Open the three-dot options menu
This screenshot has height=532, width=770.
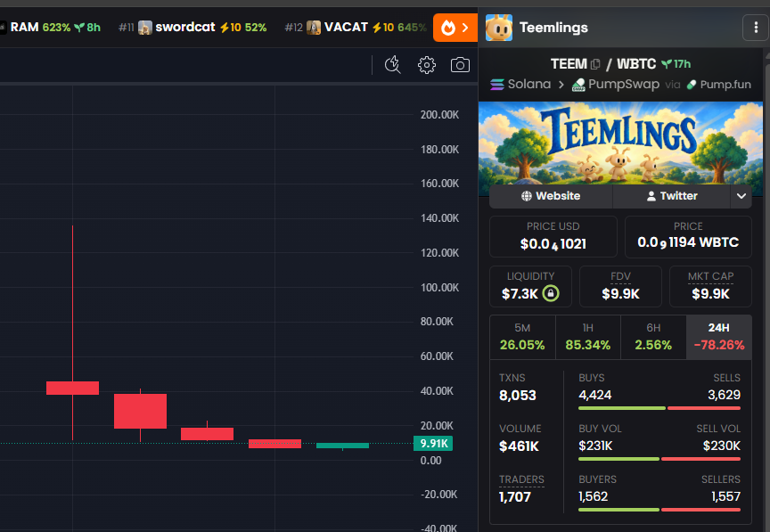pos(756,28)
